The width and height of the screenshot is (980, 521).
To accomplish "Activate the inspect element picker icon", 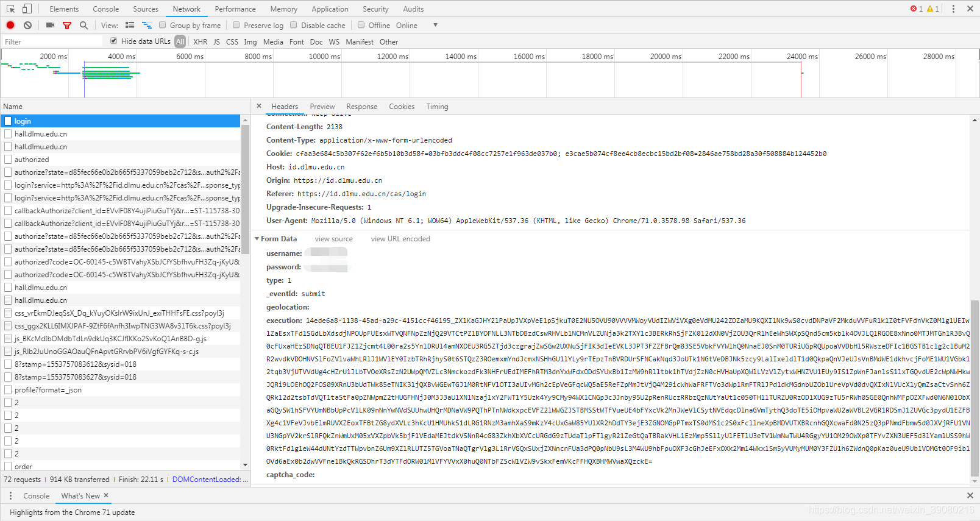I will pos(11,9).
